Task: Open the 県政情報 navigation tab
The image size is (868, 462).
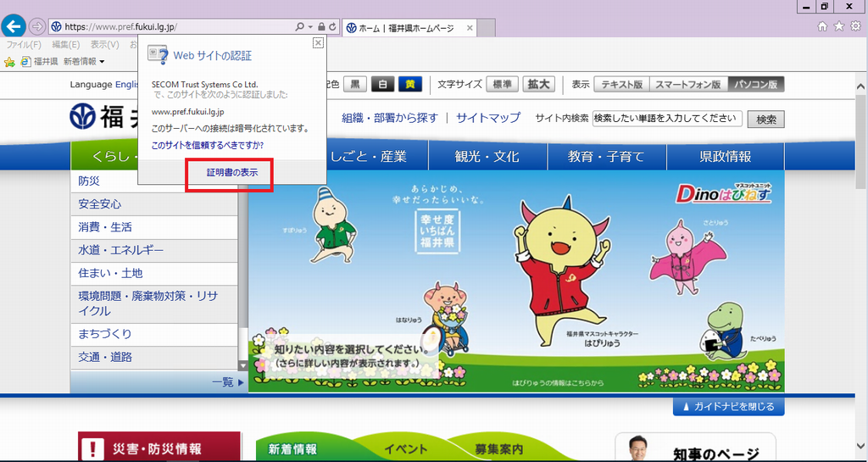Action: click(726, 157)
